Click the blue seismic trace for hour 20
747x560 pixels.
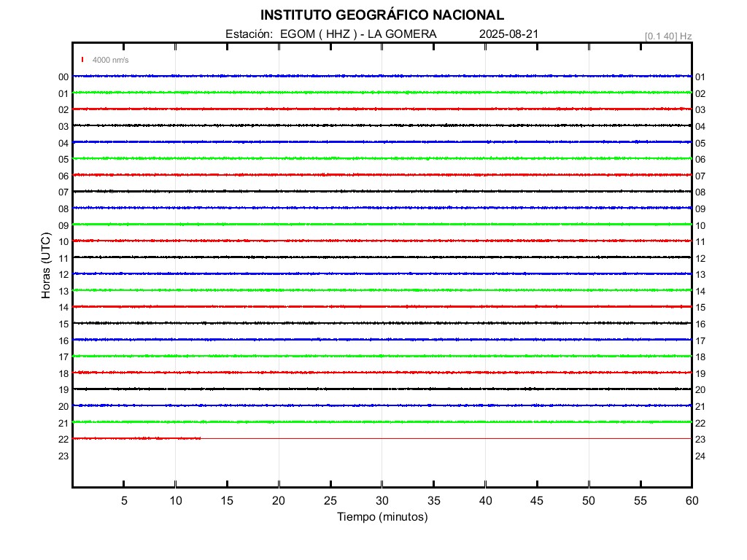[x=382, y=405]
